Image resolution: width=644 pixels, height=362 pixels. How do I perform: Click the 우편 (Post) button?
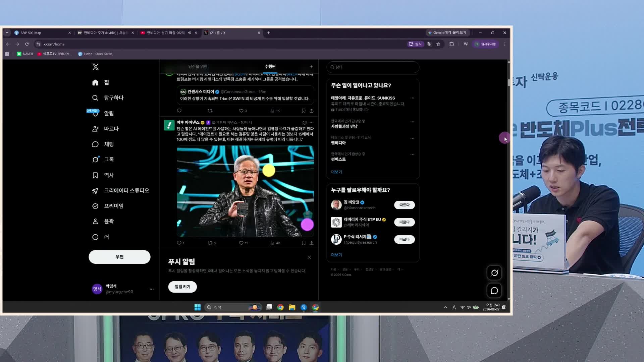tap(119, 257)
